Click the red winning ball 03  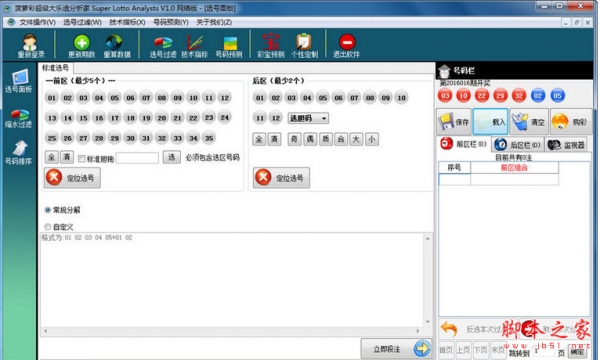point(445,96)
